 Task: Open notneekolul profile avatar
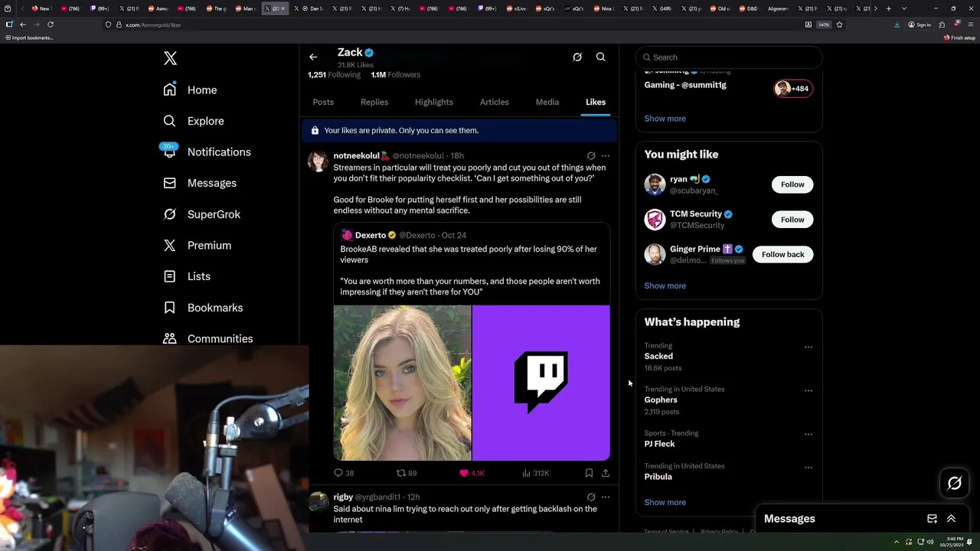(318, 161)
